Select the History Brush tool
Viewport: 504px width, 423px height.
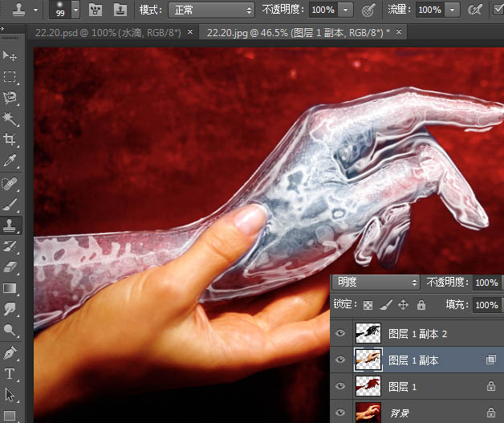10,246
